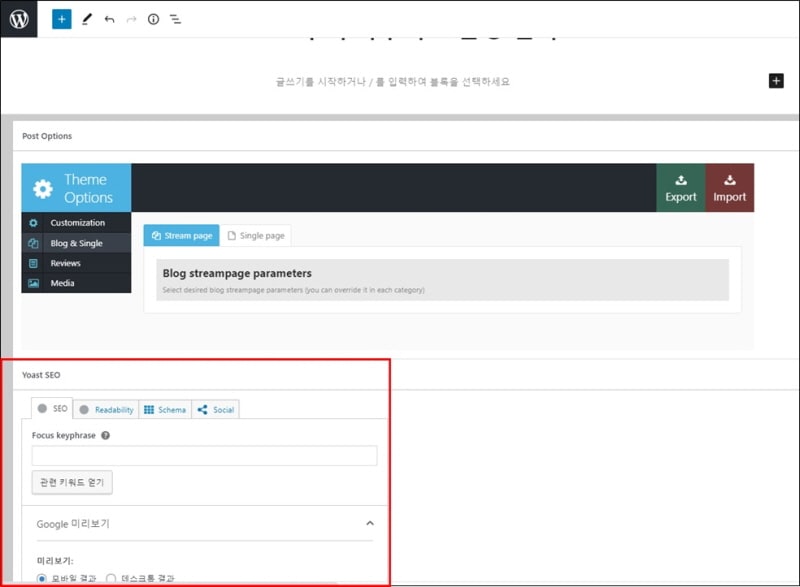This screenshot has height=587, width=800.
Task: Click the Post Options panel header
Action: click(406, 136)
